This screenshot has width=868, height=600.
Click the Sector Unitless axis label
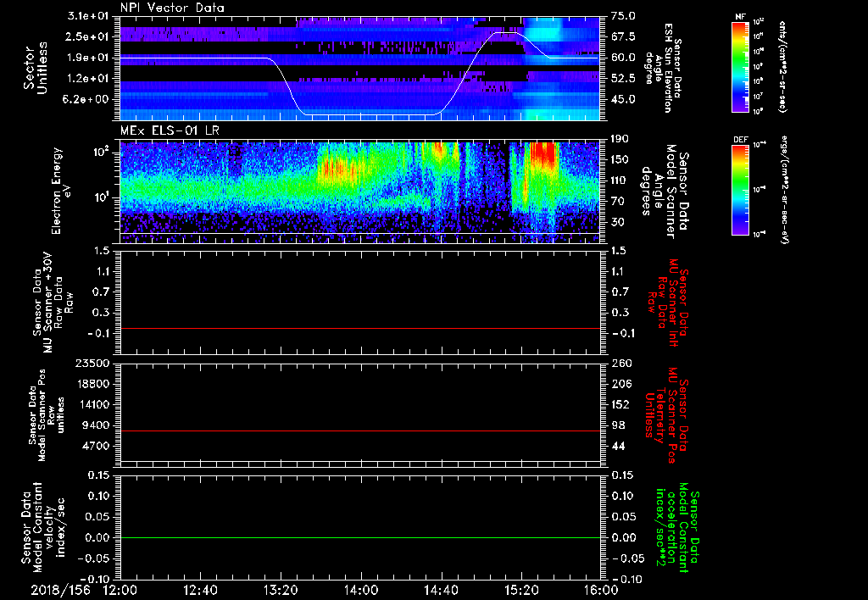pos(34,69)
